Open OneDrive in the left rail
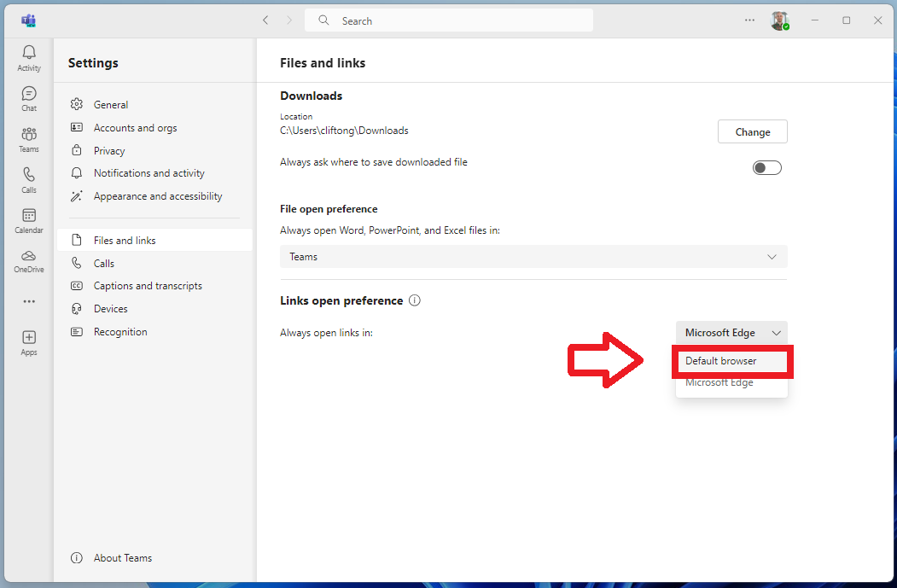This screenshot has height=588, width=897. coord(29,261)
